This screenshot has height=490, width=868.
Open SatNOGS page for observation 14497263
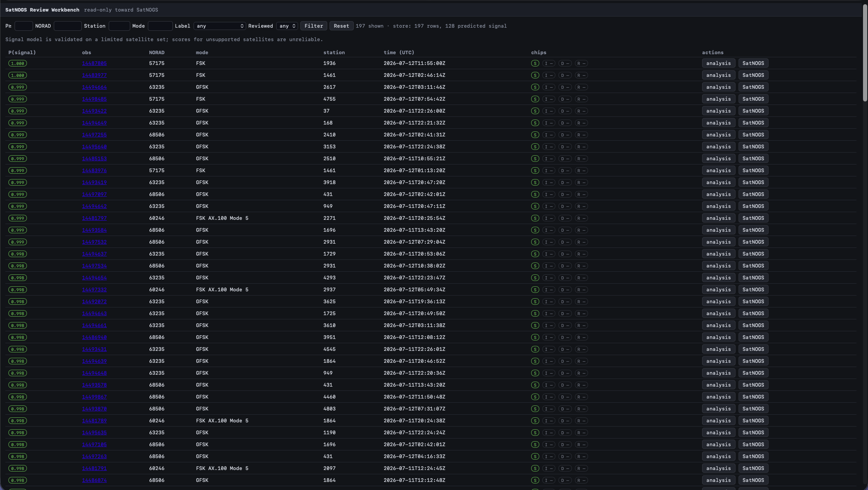pos(753,457)
